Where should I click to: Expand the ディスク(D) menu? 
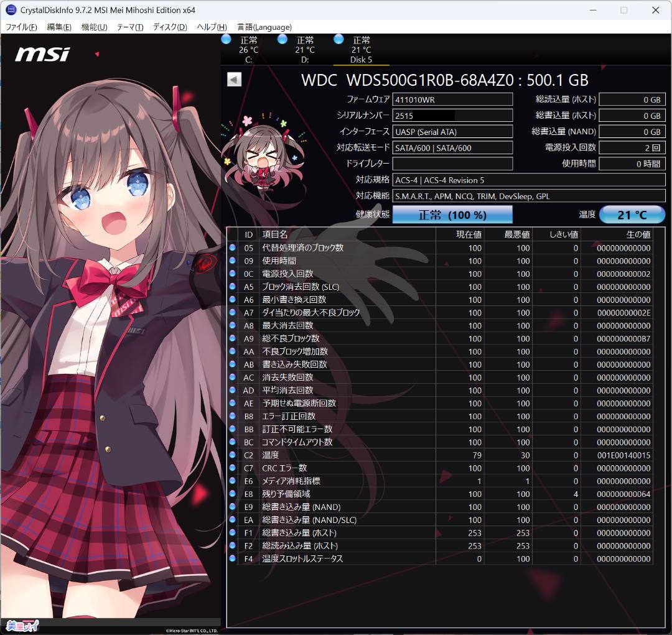[x=170, y=27]
